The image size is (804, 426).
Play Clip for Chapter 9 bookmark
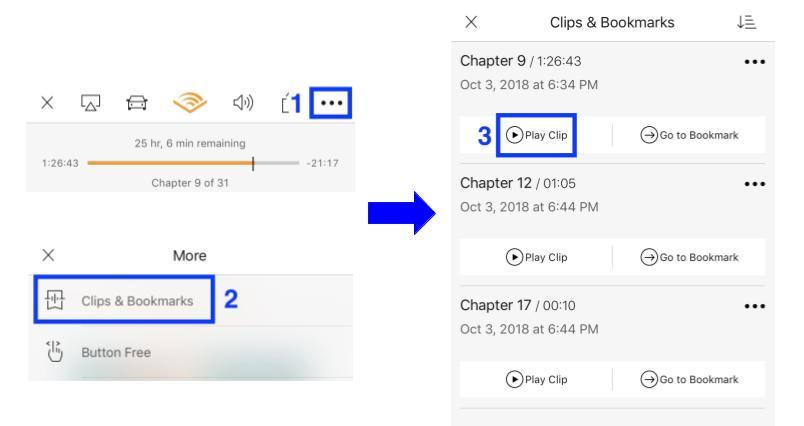(536, 135)
